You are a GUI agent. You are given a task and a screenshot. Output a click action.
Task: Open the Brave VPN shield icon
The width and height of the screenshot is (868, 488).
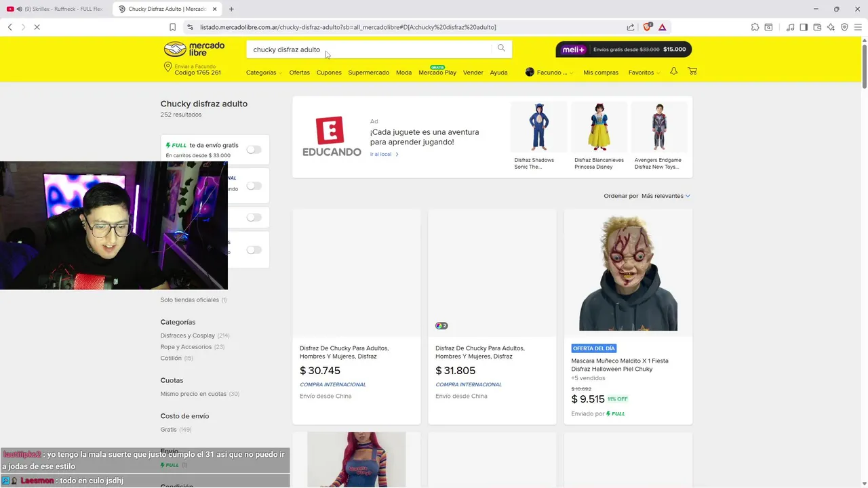click(844, 27)
